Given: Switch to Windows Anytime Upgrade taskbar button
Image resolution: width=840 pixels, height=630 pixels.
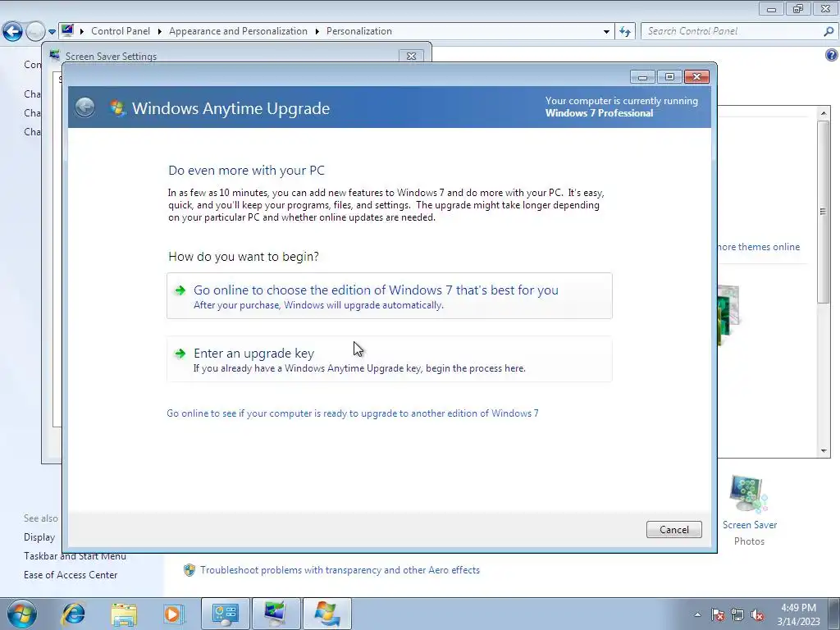Looking at the screenshot, I should click(326, 614).
